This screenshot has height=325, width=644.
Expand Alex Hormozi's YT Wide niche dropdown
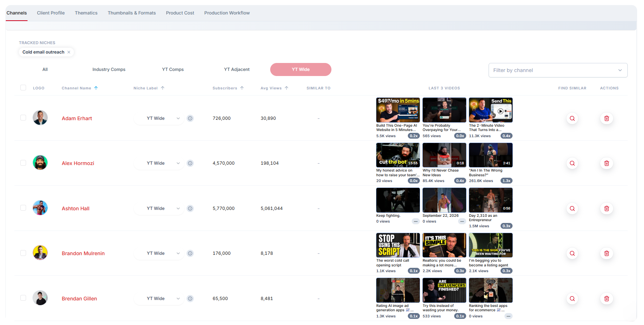point(159,163)
